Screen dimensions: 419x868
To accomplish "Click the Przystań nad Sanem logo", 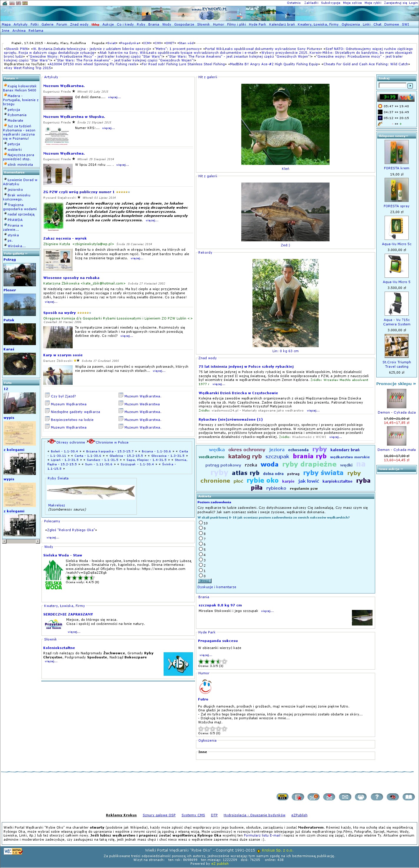I will point(53,624).
